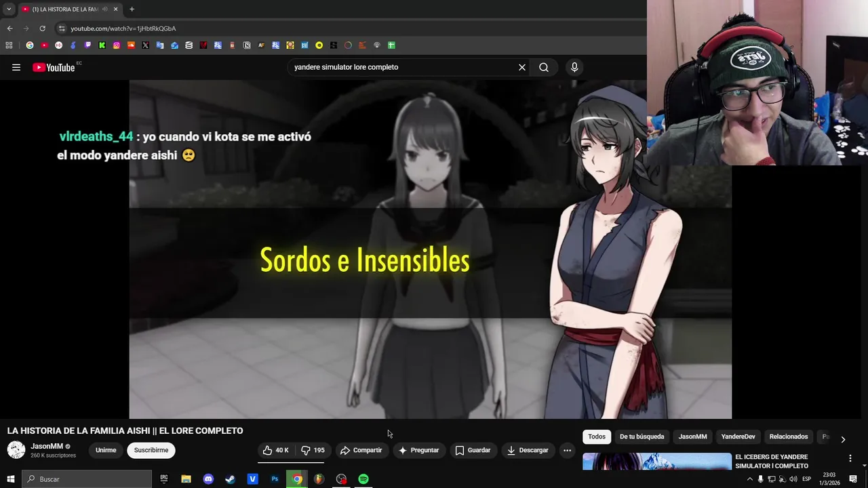Open File Explorer from taskbar
This screenshot has height=488, width=868.
(186, 479)
